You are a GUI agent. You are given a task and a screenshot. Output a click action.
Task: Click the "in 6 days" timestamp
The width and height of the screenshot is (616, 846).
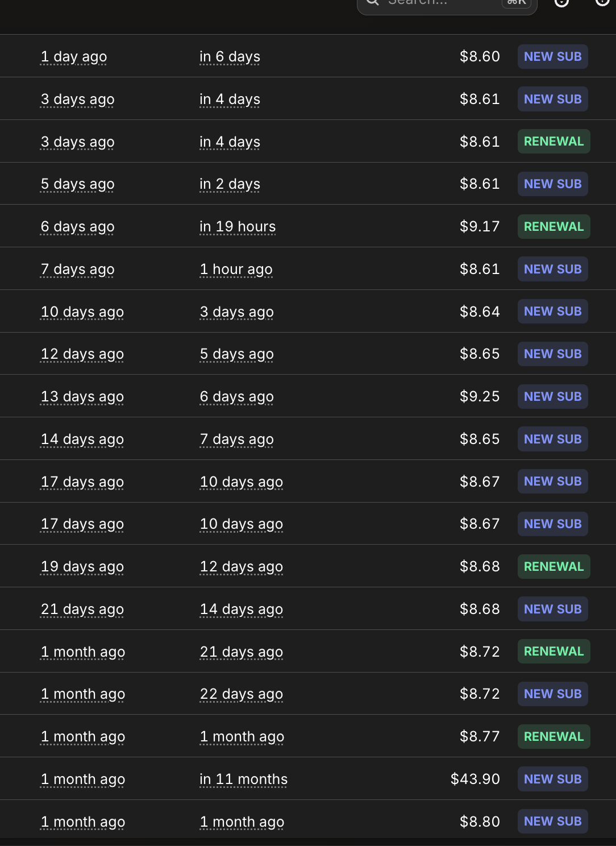click(x=230, y=57)
